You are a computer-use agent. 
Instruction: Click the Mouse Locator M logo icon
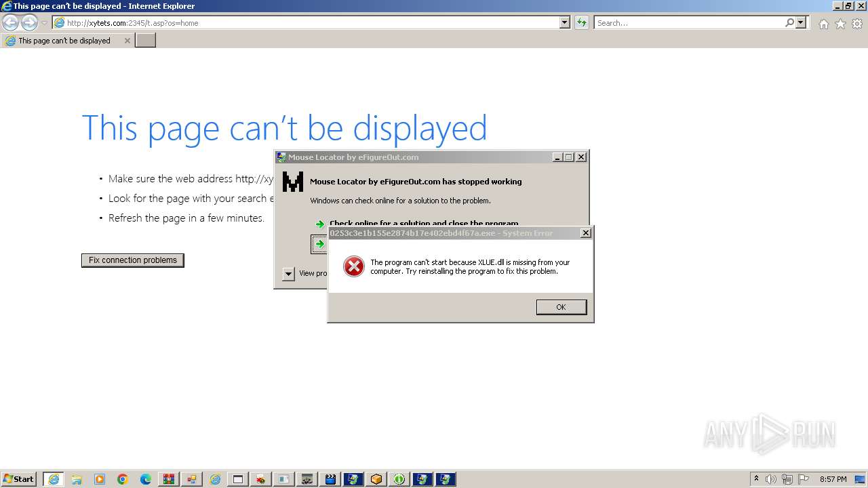coord(293,182)
